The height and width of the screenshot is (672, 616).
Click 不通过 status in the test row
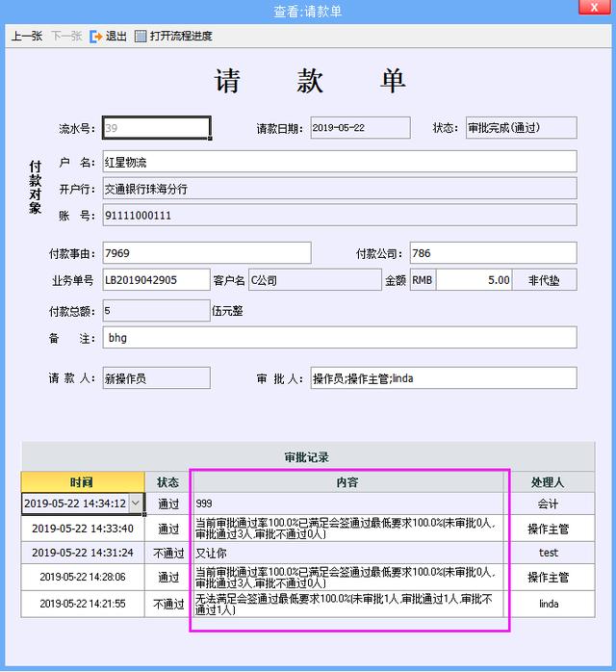point(168,553)
